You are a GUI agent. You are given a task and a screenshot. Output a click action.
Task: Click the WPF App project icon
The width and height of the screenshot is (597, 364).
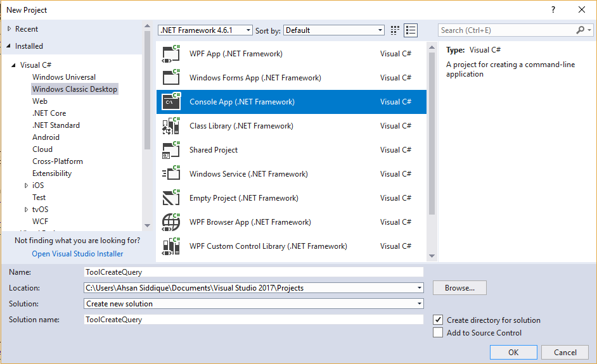coord(171,54)
